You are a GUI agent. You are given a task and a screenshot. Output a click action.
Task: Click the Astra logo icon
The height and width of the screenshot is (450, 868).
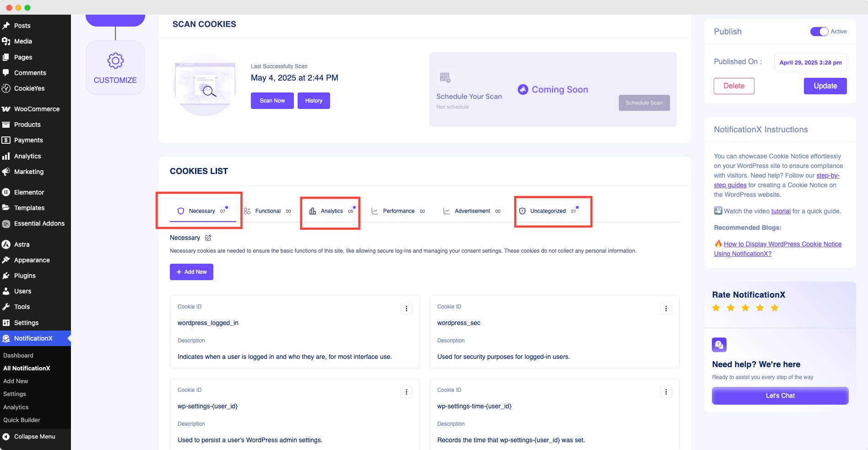point(6,244)
